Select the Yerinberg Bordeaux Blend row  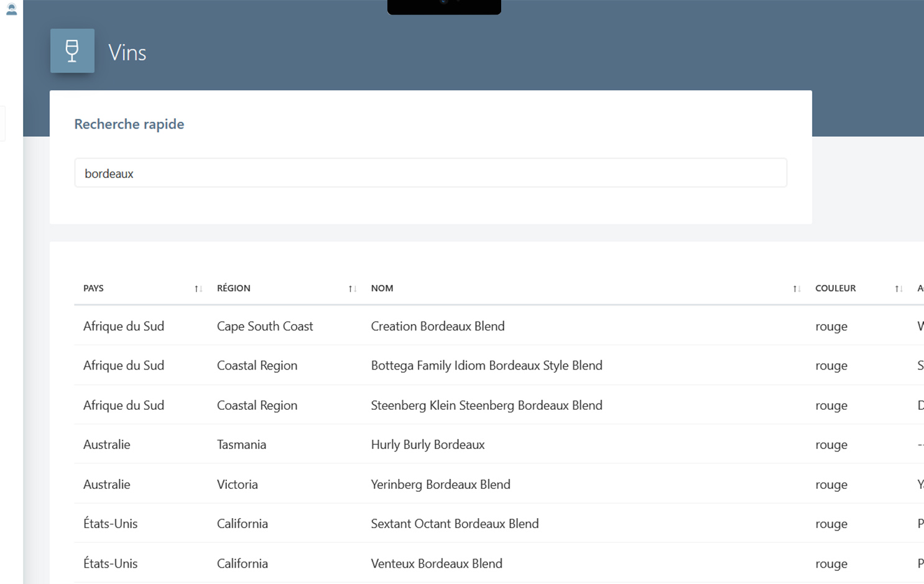pos(440,484)
